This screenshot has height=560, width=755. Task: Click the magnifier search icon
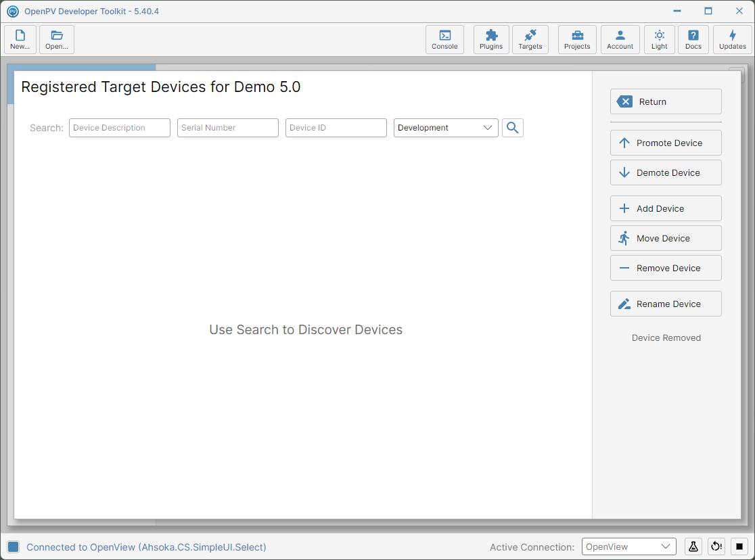512,128
